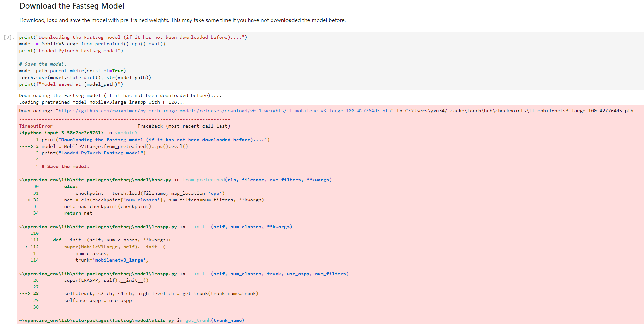The width and height of the screenshot is (644, 324).
Task: Click highlighted line 32 in base.py frame
Action: point(142,200)
